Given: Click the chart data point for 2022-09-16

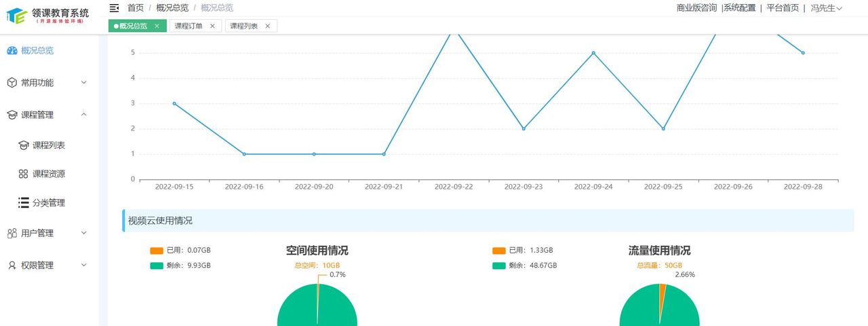Looking at the screenshot, I should tap(244, 154).
